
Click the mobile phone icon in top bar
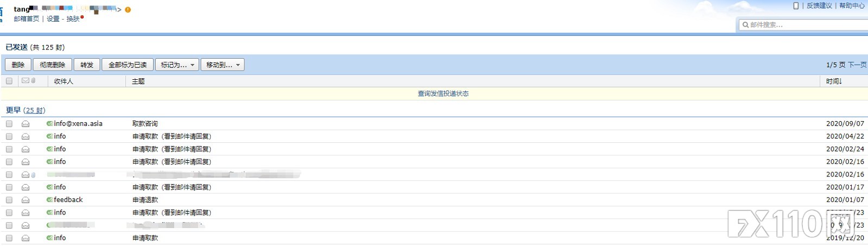(x=796, y=6)
